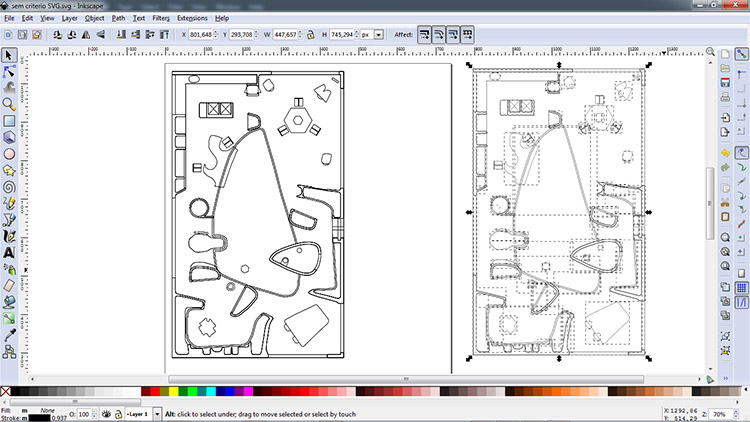Click the black stroke color indicator

coord(40,418)
